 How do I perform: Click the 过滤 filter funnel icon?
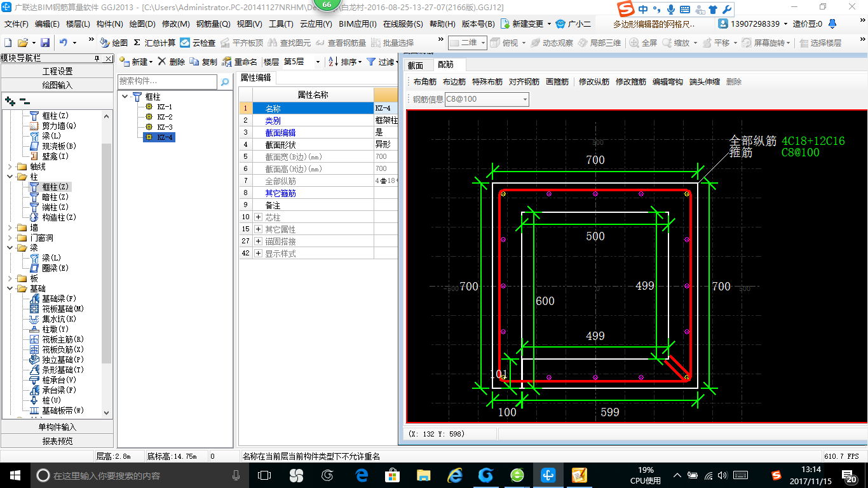coord(371,62)
